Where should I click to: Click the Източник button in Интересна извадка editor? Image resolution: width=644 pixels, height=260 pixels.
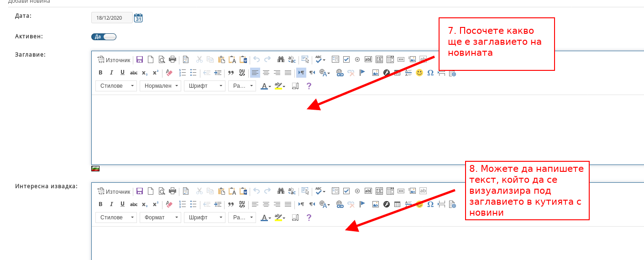pyautogui.click(x=114, y=191)
